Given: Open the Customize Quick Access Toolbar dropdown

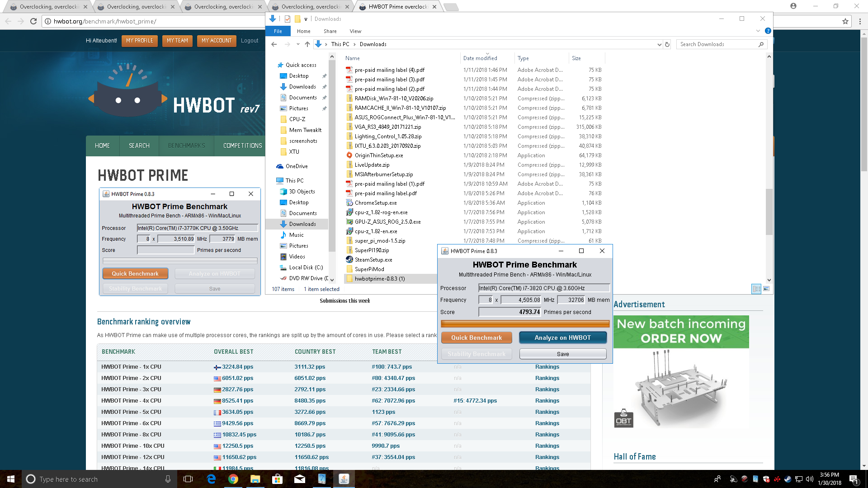Looking at the screenshot, I should pos(306,19).
